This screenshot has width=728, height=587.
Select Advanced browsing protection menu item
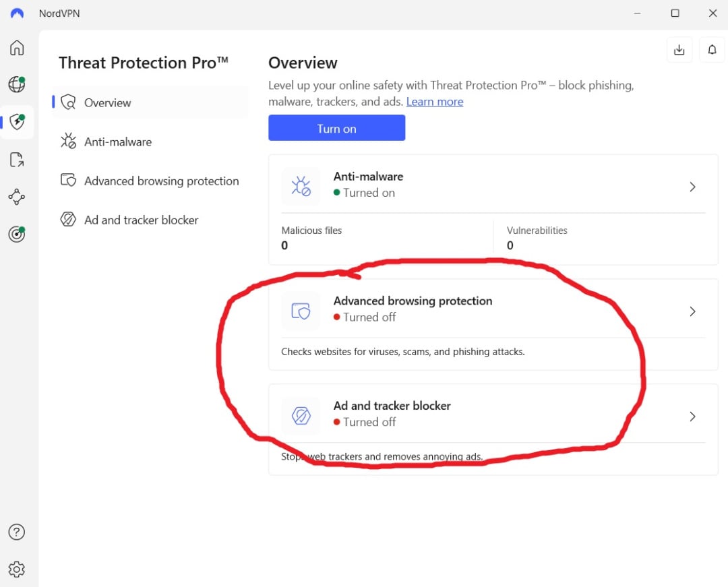pos(150,181)
